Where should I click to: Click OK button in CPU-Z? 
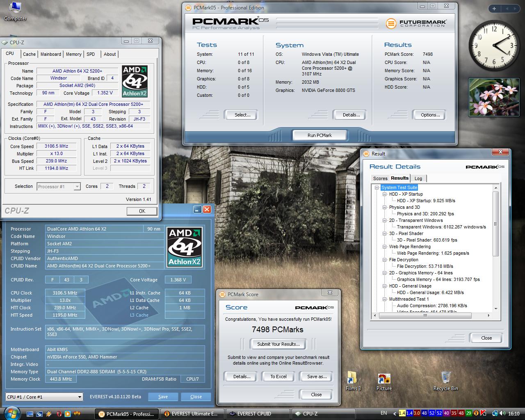coord(142,211)
